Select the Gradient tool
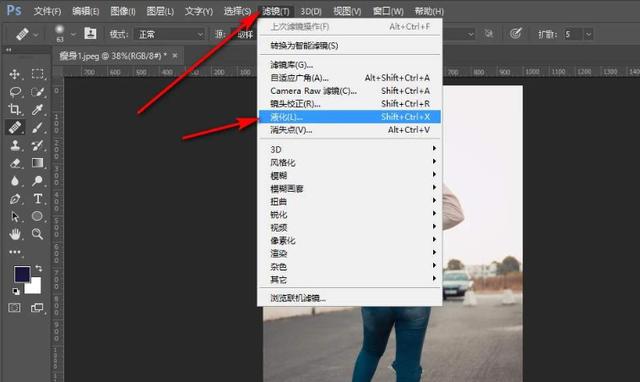640x382 pixels. point(38,163)
